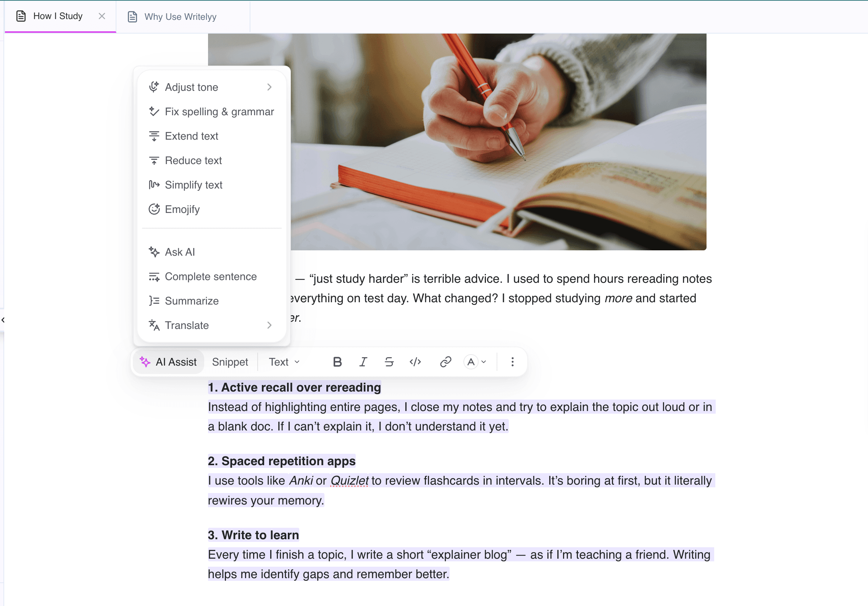Close the How I Study tab

tap(102, 16)
